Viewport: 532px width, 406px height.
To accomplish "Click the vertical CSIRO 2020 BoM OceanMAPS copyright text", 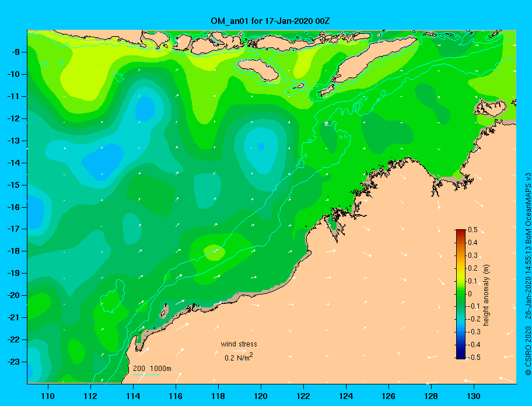I will point(528,274).
